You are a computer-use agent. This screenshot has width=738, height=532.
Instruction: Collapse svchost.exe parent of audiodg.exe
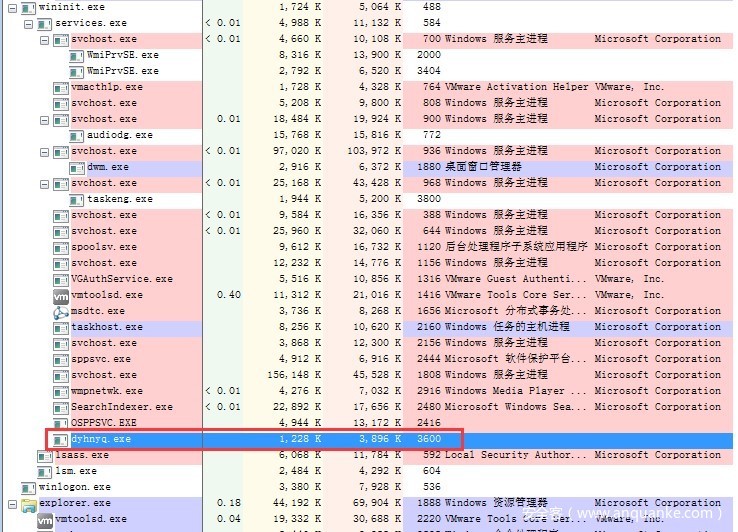[44, 119]
